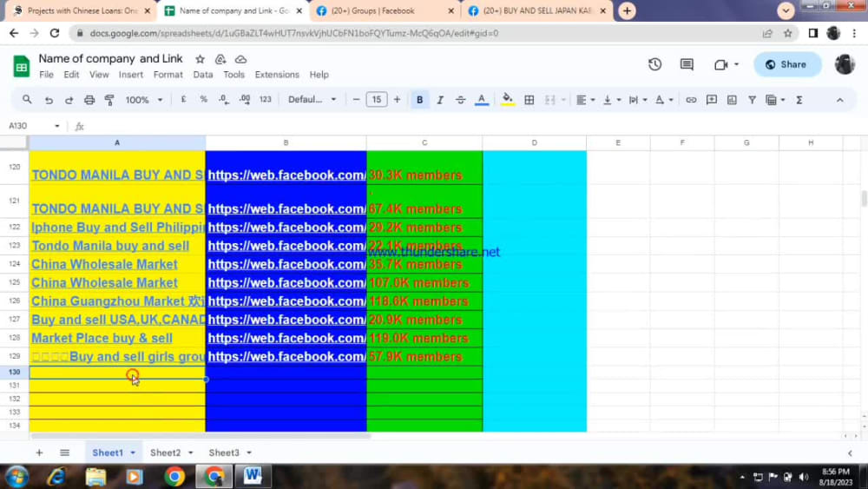This screenshot has height=489, width=868.
Task: Toggle italic formatting
Action: 440,100
